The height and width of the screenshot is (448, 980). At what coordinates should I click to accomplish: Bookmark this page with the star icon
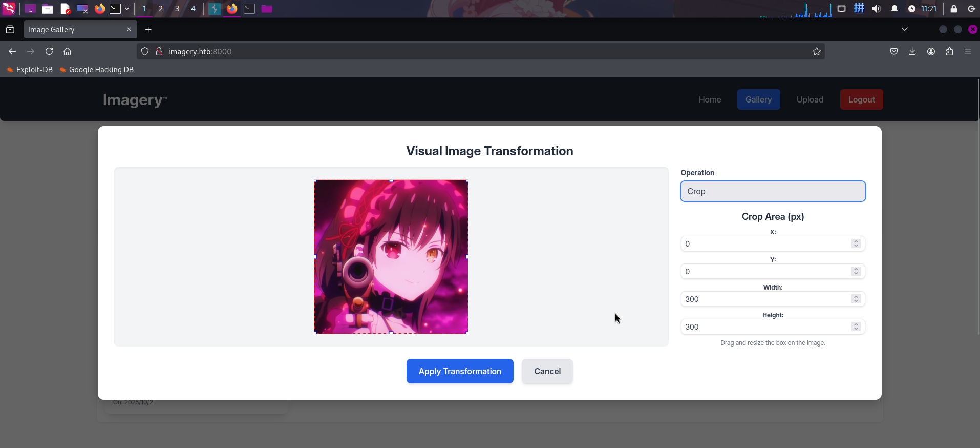(817, 51)
